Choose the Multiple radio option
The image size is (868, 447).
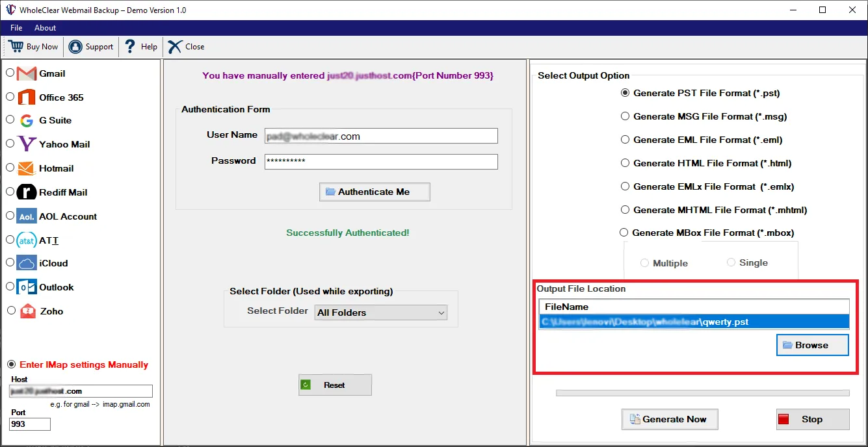coord(644,263)
